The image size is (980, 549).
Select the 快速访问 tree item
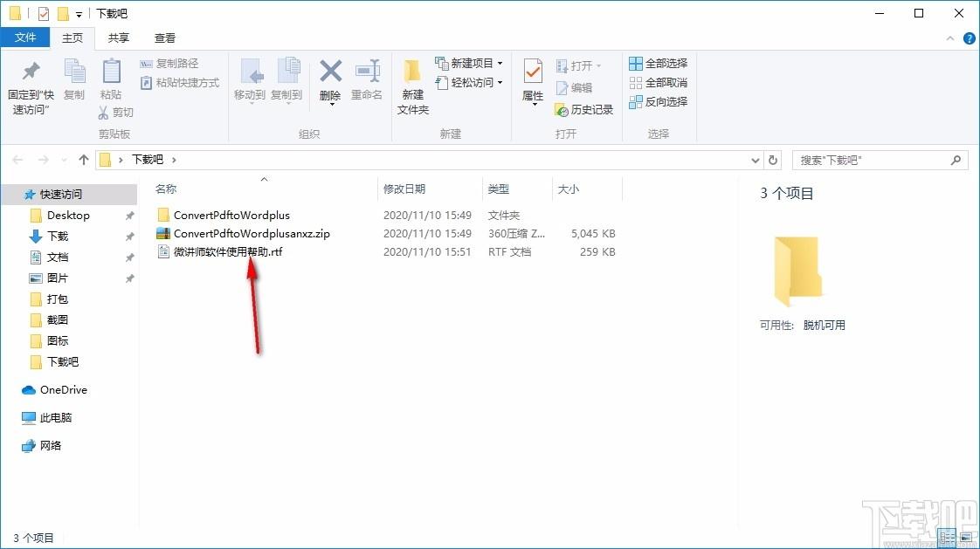pyautogui.click(x=69, y=195)
